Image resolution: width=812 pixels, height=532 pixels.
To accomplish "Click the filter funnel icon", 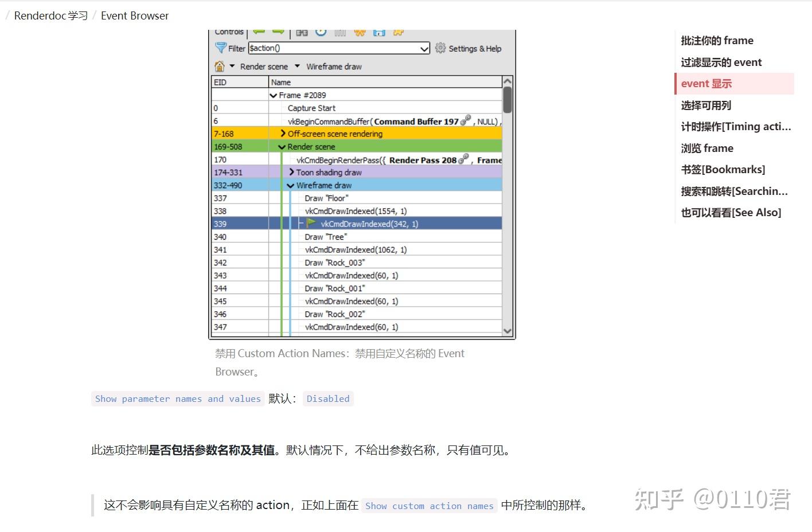I will pos(221,48).
